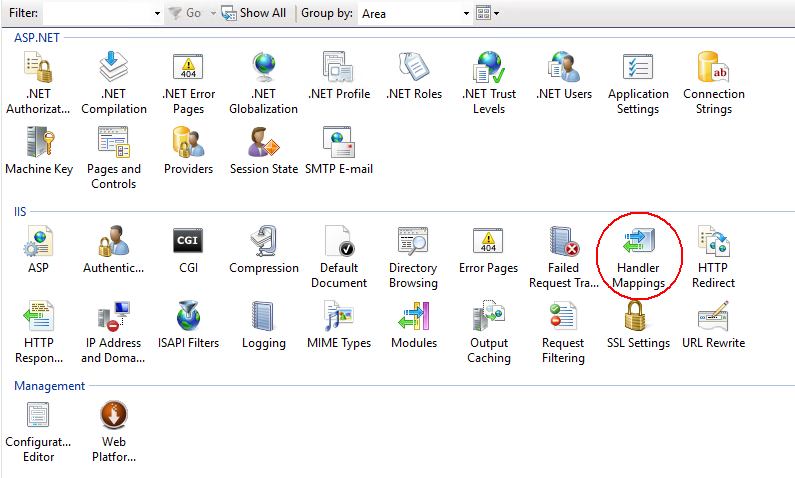The image size is (795, 478).
Task: Open the ASP feature in IIS
Action: coord(38,249)
